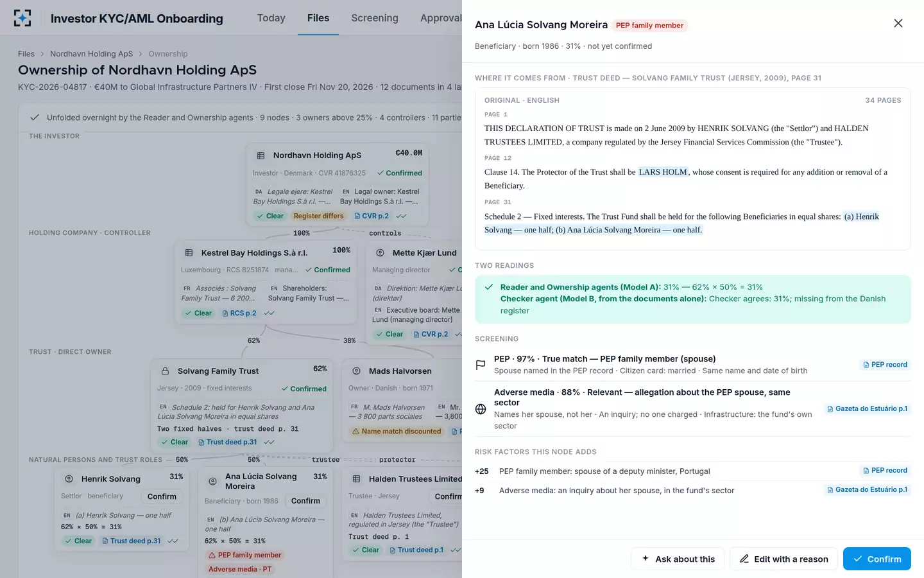Click the Confirm button in the panel footer
This screenshot has height=578, width=924.
pyautogui.click(x=877, y=559)
